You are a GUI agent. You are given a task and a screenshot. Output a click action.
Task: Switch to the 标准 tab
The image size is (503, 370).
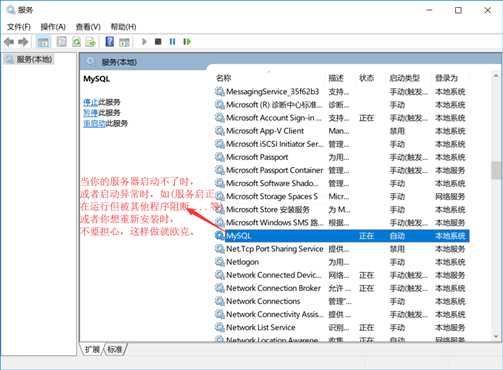115,349
